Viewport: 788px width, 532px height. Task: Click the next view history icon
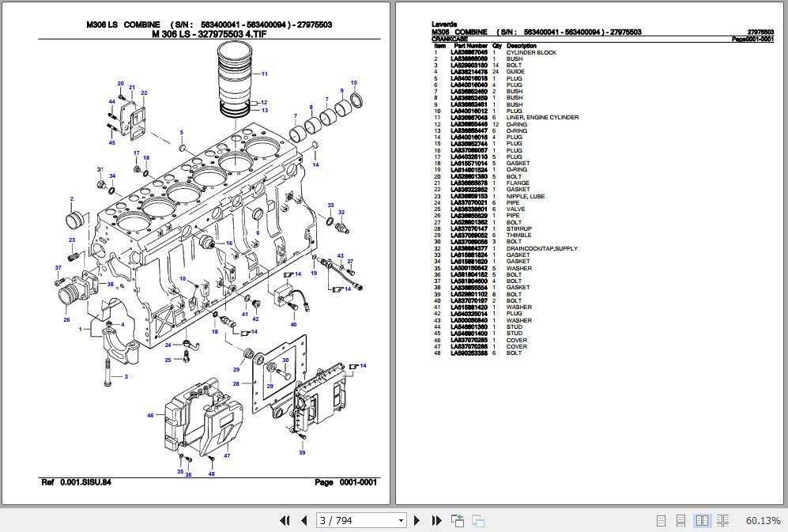click(477, 521)
